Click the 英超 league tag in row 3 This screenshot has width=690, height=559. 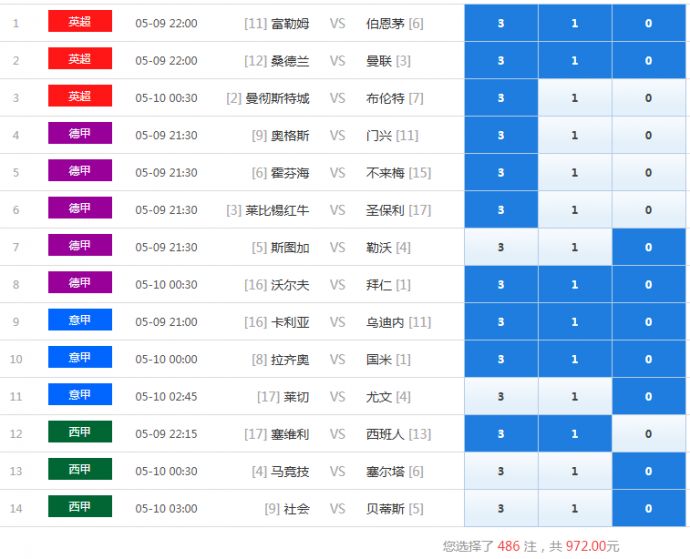pyautogui.click(x=80, y=96)
